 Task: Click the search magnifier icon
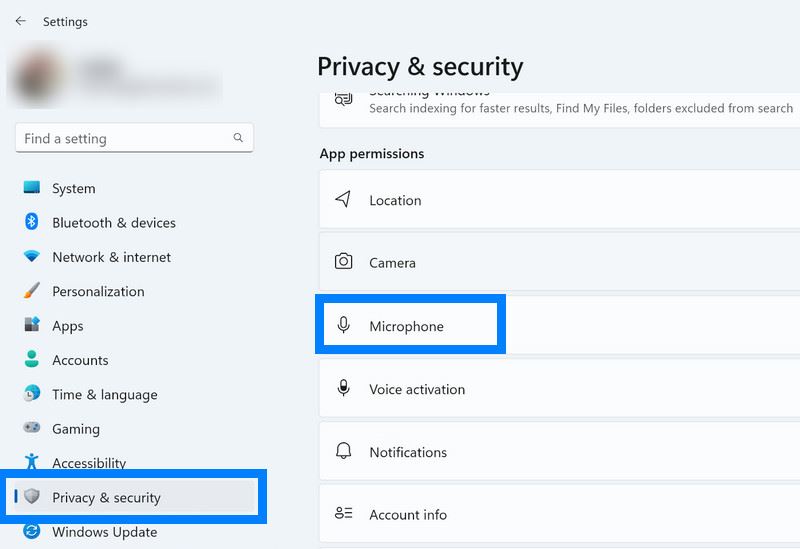coord(238,138)
